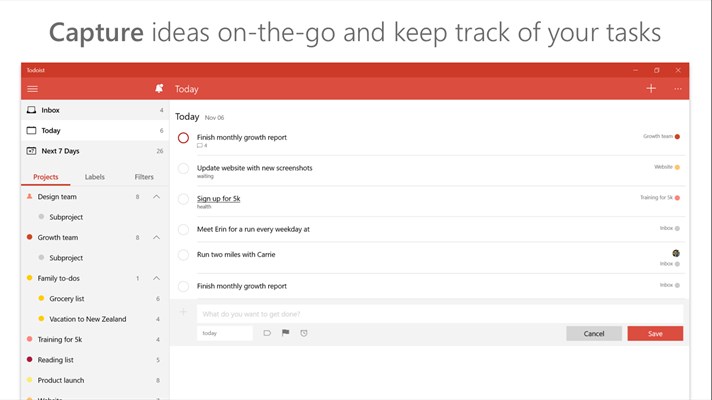Image resolution: width=712 pixels, height=400 pixels.
Task: Click the label tag icon in task editor
Action: point(267,333)
